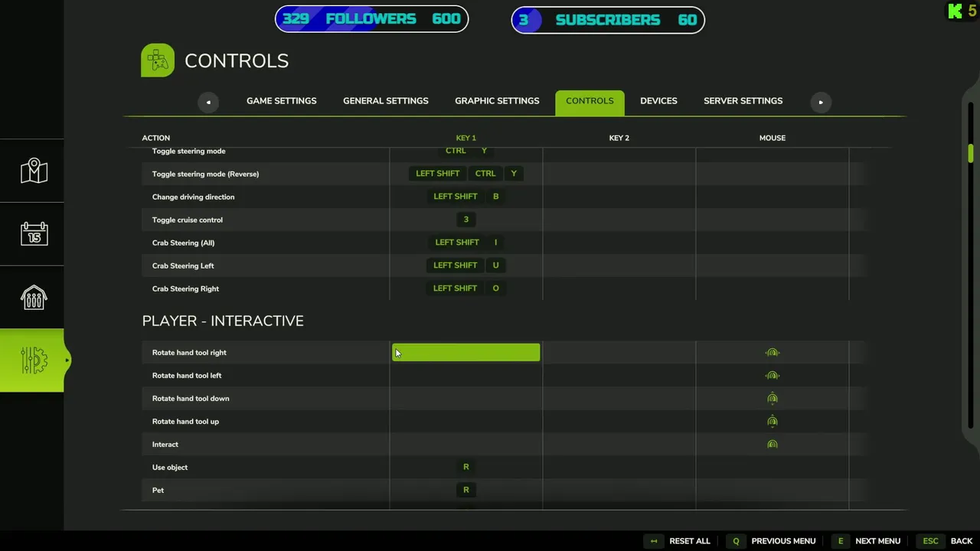
Task: Click Key 1 binding for Change driving direction
Action: tap(466, 197)
